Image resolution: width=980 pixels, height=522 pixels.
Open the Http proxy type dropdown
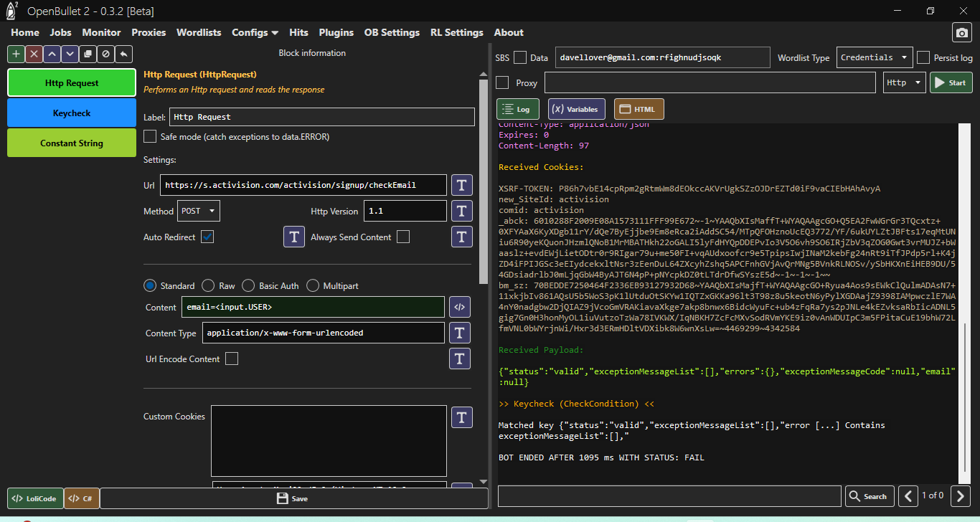pyautogui.click(x=904, y=82)
